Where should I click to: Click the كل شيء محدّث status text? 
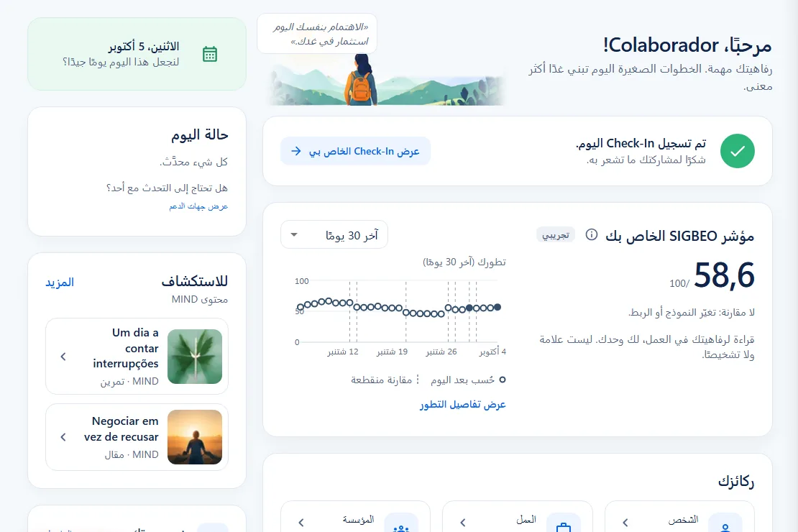193,162
